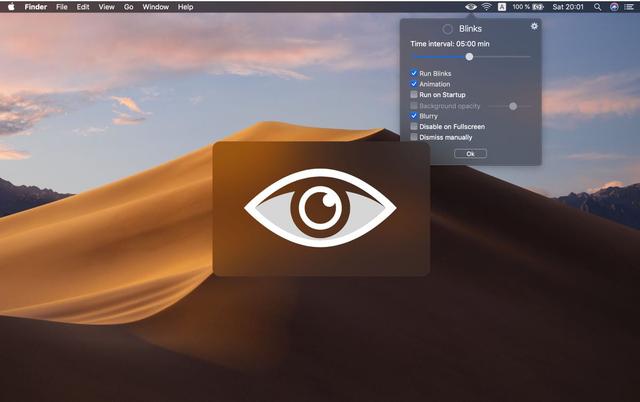Open the View menu
This screenshot has height=402, width=640.
click(x=107, y=7)
